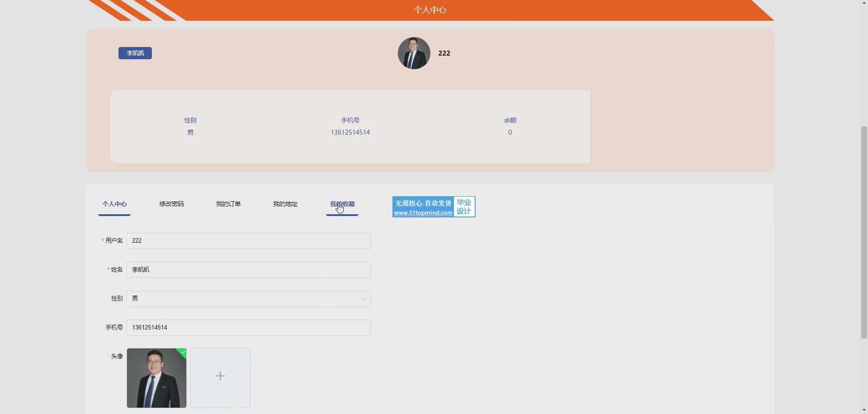Click the 李凯凯 blue name badge
This screenshot has height=414, width=868.
(135, 53)
